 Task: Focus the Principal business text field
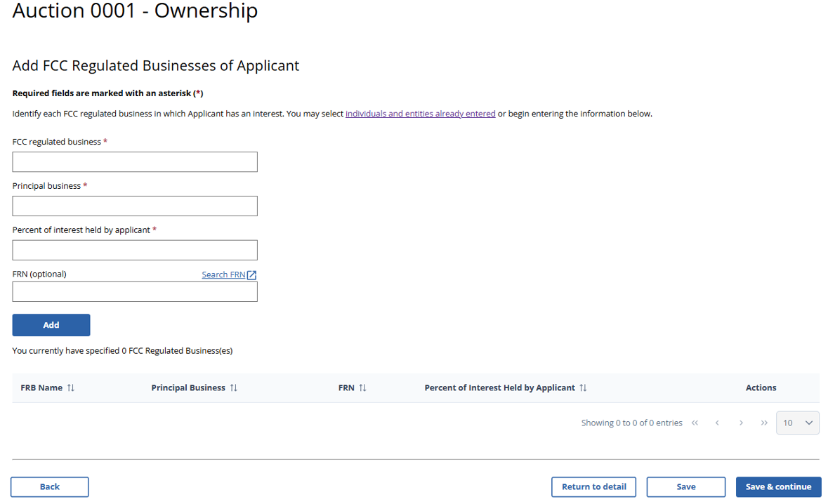coord(135,206)
